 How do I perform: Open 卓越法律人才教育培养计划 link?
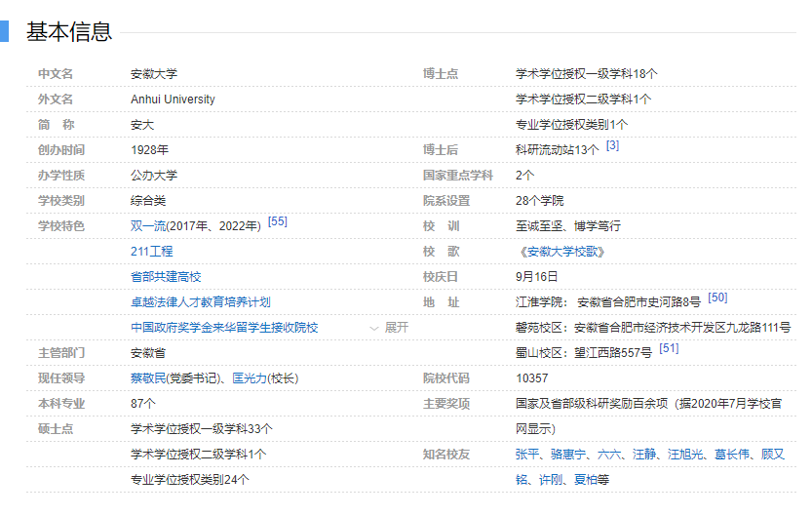click(200, 302)
